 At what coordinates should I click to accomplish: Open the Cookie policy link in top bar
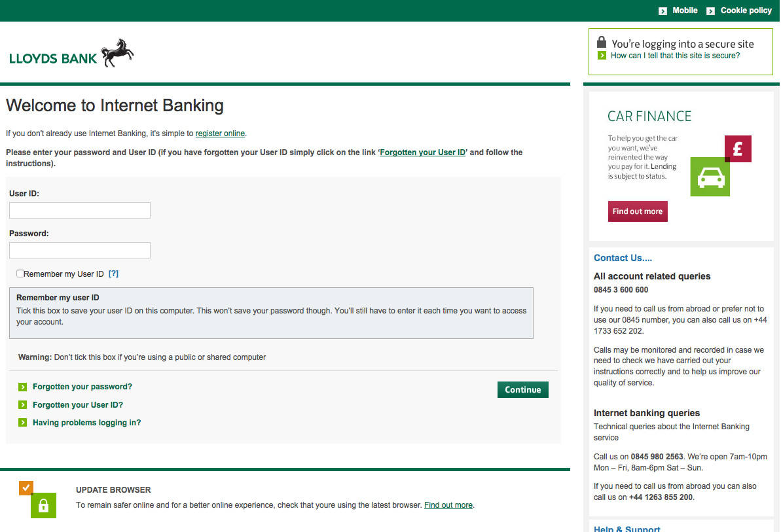pos(746,10)
